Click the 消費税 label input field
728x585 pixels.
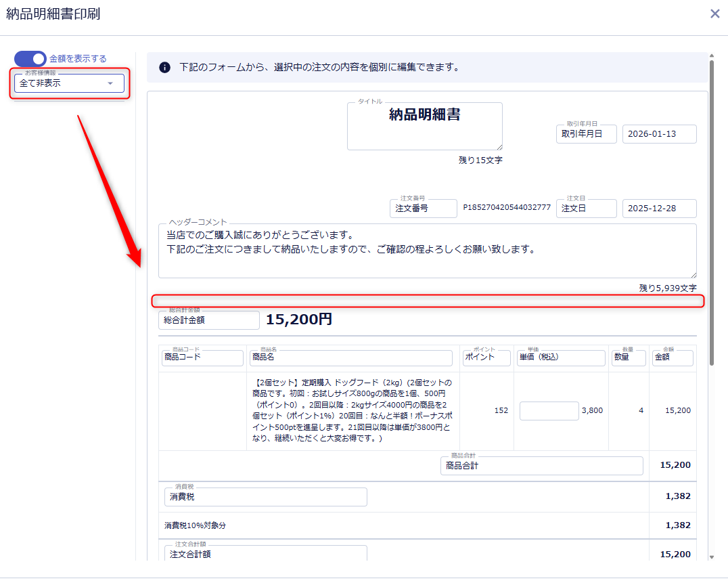coord(265,497)
